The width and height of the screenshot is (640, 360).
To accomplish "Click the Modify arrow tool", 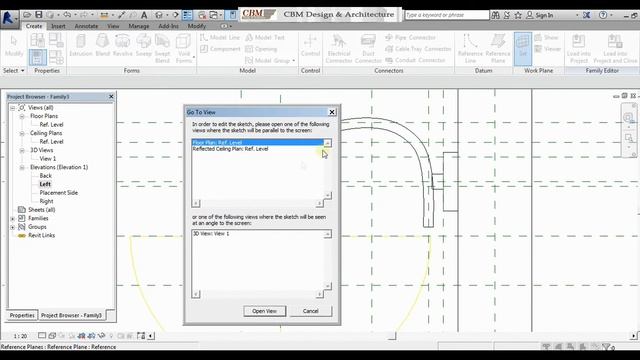I will pos(14,45).
